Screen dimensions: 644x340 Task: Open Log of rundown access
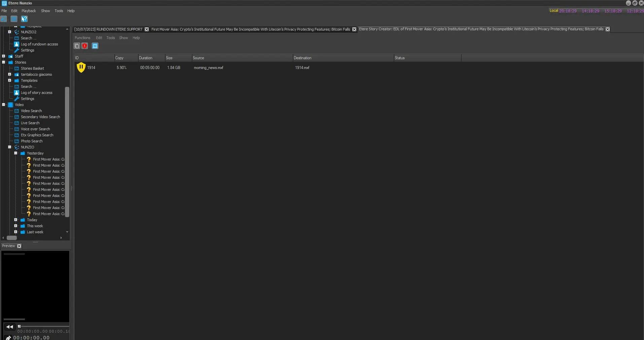tap(39, 44)
